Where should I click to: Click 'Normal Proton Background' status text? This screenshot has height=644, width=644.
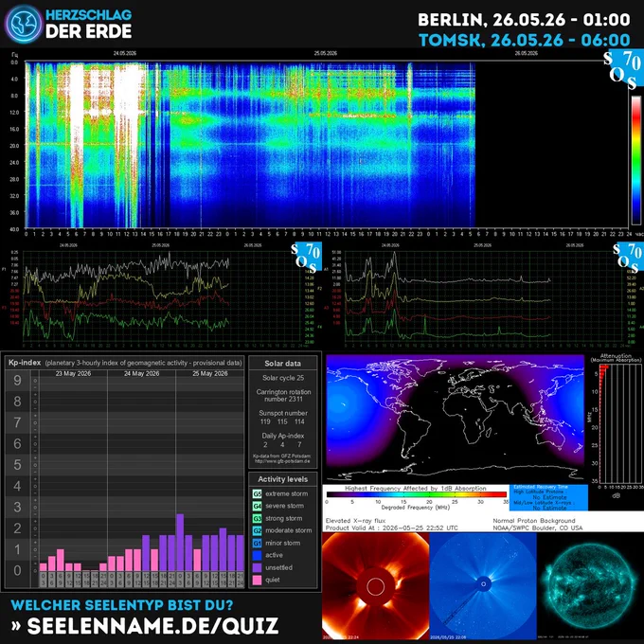534,520
